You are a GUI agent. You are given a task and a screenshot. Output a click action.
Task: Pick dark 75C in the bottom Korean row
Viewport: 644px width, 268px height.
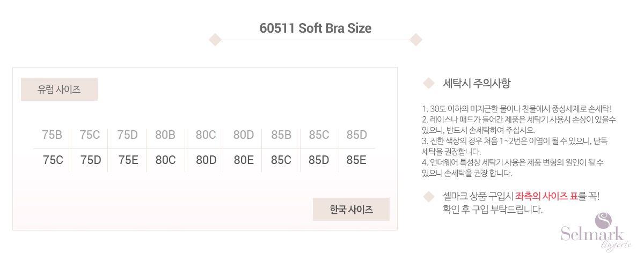(53, 160)
